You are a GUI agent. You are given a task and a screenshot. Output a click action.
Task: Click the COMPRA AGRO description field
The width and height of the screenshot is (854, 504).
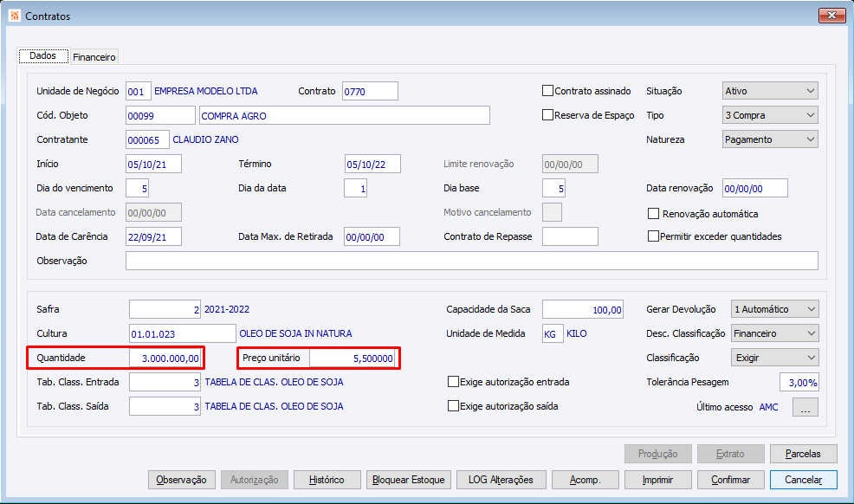point(345,115)
